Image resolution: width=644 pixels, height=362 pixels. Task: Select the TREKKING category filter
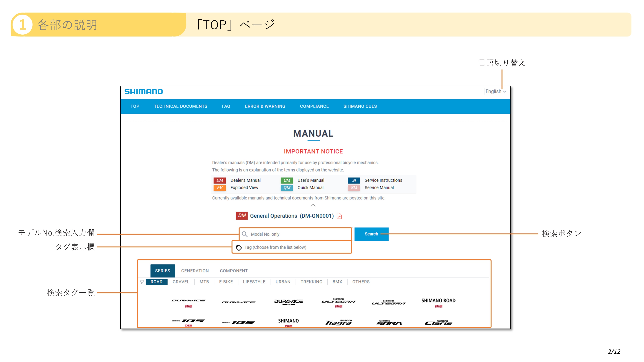pyautogui.click(x=311, y=282)
